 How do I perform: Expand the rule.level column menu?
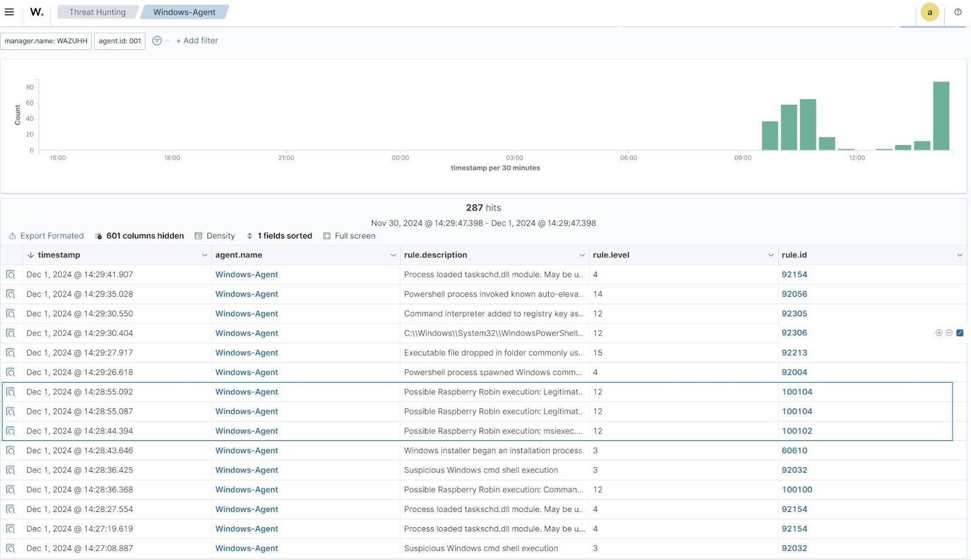tap(771, 255)
